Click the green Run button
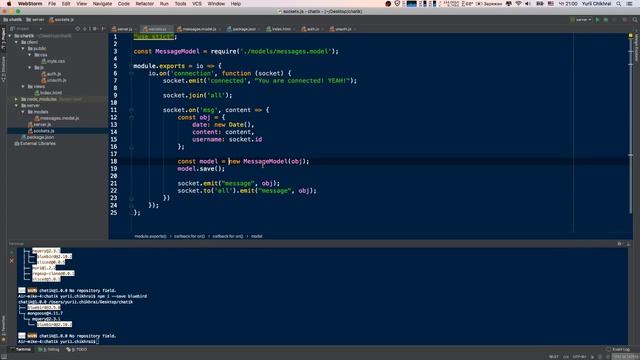The image size is (640, 360). 598,20
